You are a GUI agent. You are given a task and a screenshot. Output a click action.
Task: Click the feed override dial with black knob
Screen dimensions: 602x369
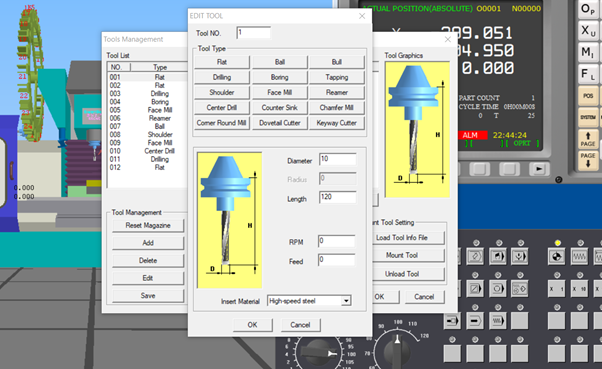(319, 352)
